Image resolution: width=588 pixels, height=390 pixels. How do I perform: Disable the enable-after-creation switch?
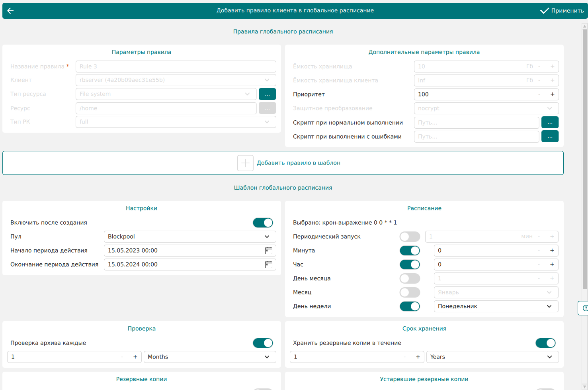[263, 223]
